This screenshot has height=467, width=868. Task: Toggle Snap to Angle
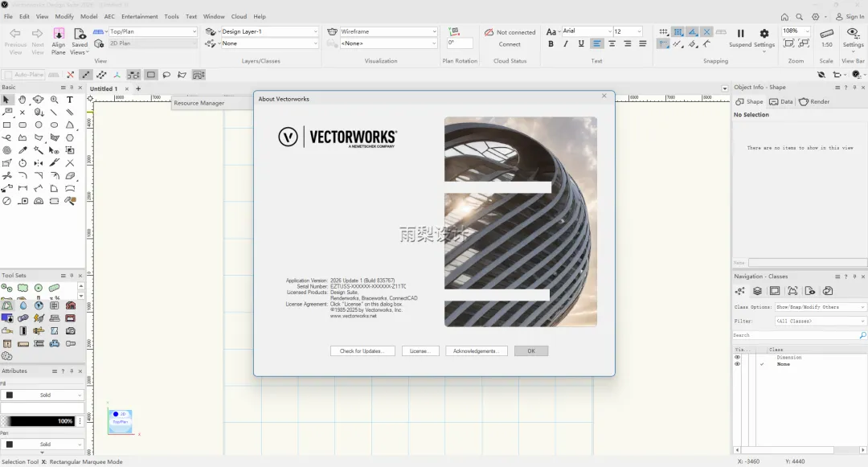[x=693, y=32]
